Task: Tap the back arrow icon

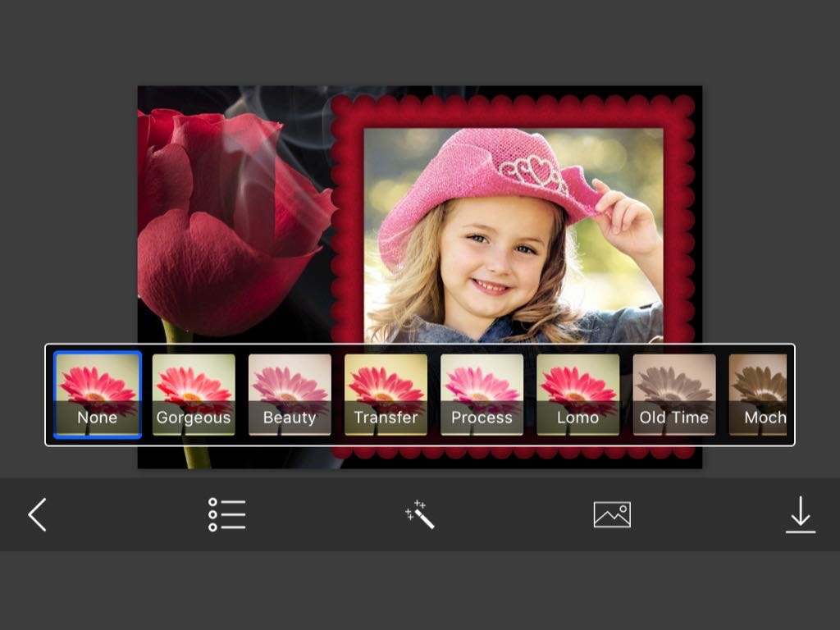Action: tap(37, 515)
